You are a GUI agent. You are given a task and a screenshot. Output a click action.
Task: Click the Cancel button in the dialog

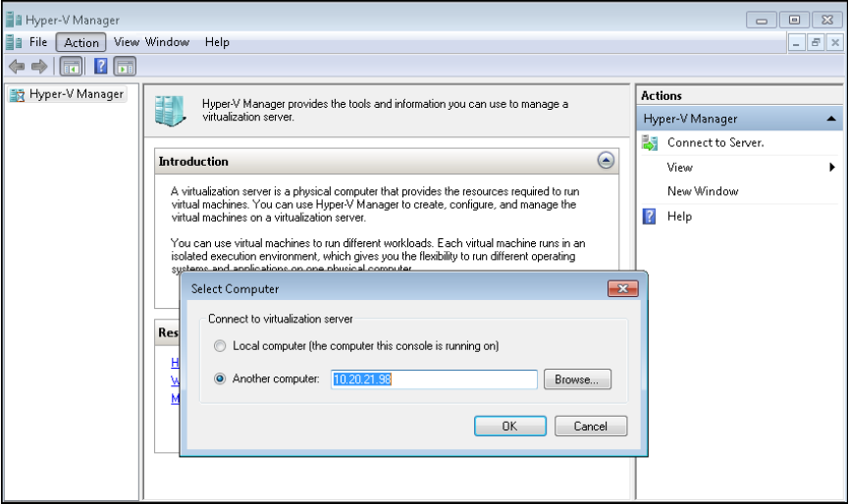click(x=590, y=427)
